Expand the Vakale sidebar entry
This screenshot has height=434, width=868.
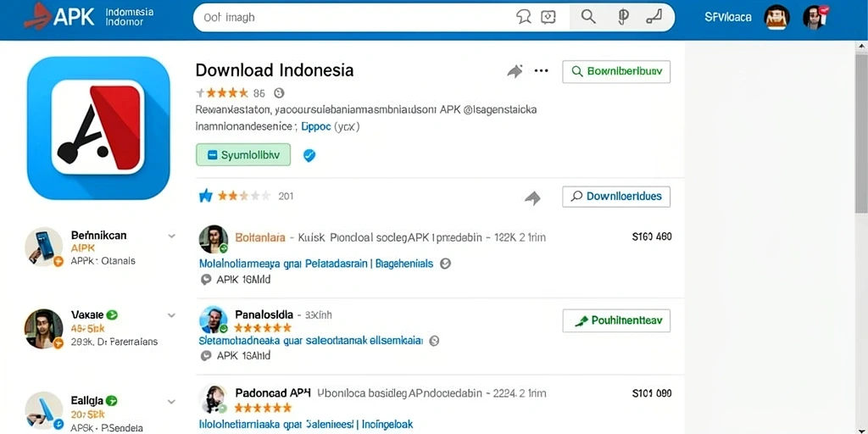171,315
